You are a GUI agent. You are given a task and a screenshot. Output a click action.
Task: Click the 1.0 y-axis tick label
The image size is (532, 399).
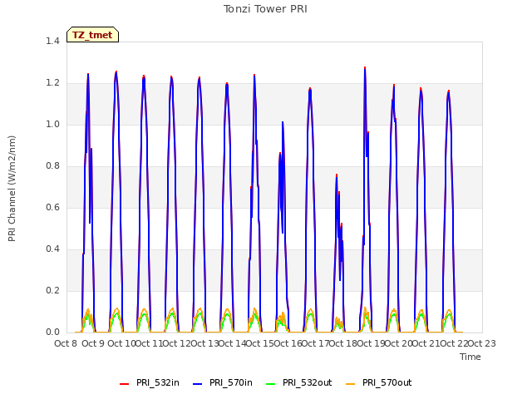pyautogui.click(x=52, y=124)
